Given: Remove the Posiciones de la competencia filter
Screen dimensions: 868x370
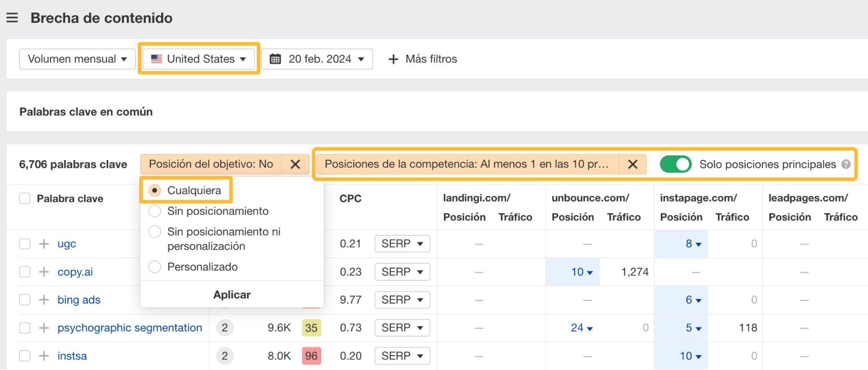Looking at the screenshot, I should click(633, 164).
